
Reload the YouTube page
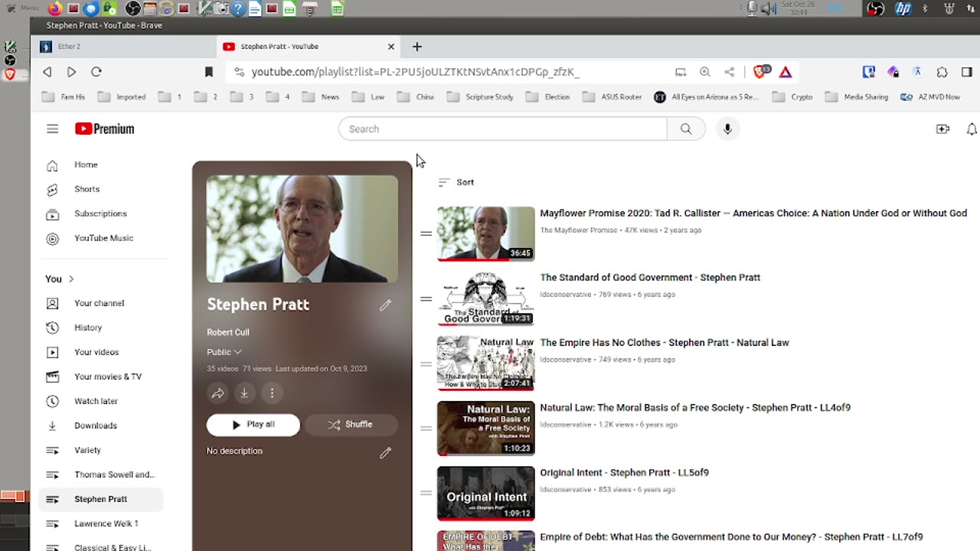tap(96, 72)
